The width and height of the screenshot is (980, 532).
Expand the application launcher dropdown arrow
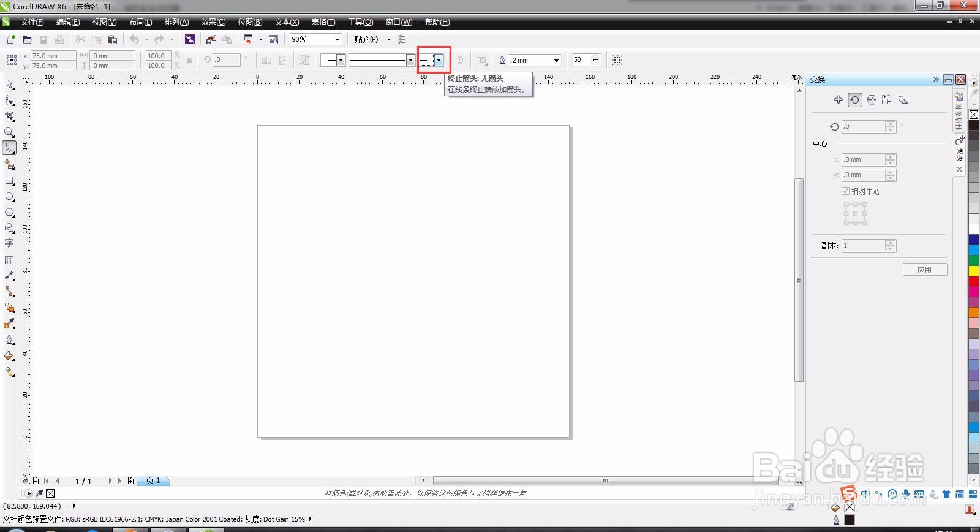pos(261,39)
